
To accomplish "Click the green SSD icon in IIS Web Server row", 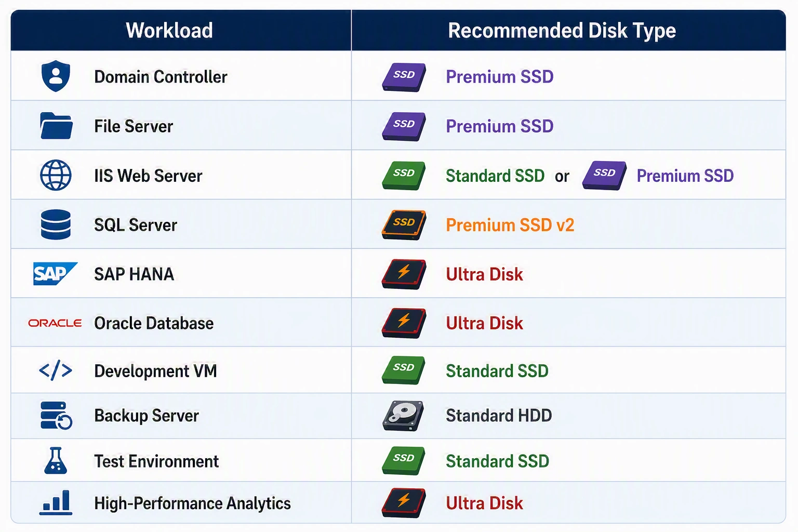I will click(404, 176).
